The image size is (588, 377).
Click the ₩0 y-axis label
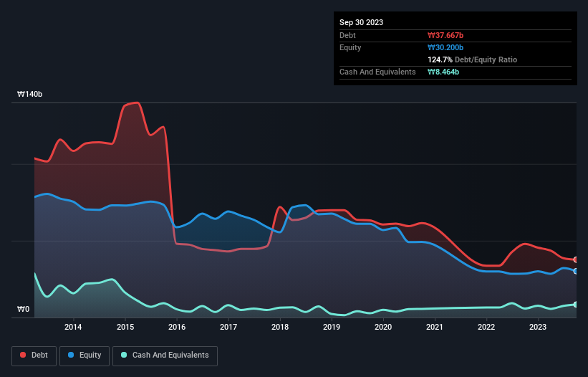pyautogui.click(x=23, y=309)
